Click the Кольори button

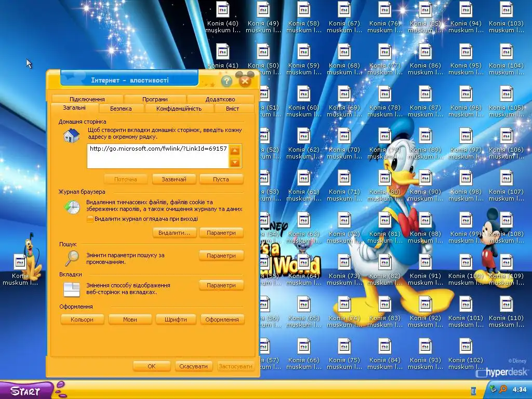tap(82, 320)
